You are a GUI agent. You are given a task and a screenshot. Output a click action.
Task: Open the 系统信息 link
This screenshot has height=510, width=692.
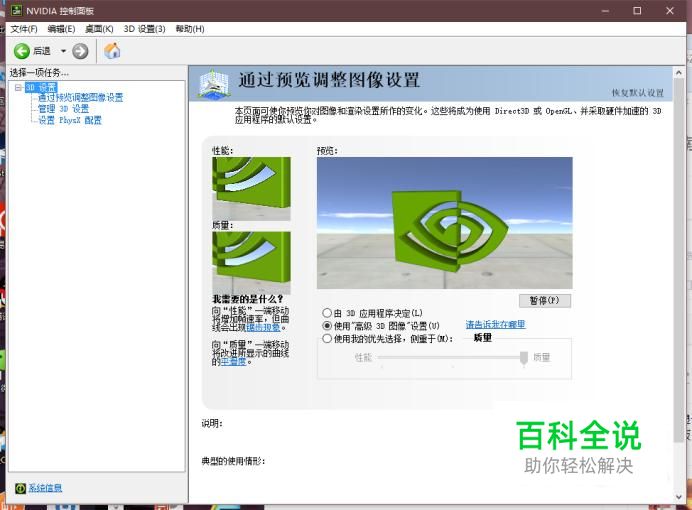tap(45, 488)
